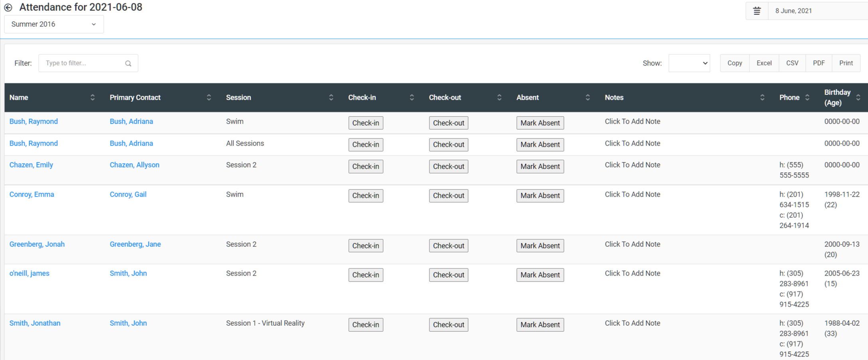Open the Show entries dropdown
This screenshot has width=868, height=360.
coord(689,63)
